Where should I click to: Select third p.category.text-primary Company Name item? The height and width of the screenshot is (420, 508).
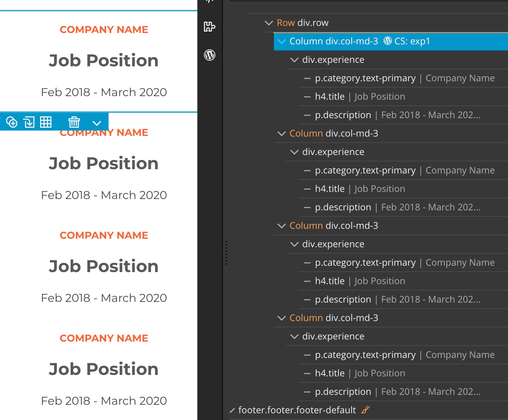tap(403, 262)
